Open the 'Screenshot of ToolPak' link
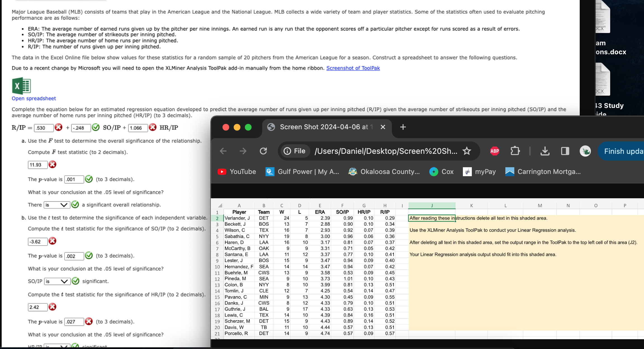This screenshot has height=349, width=644. click(353, 68)
